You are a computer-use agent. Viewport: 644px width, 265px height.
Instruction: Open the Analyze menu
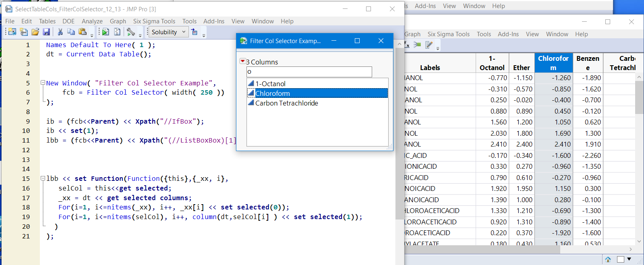click(x=92, y=21)
